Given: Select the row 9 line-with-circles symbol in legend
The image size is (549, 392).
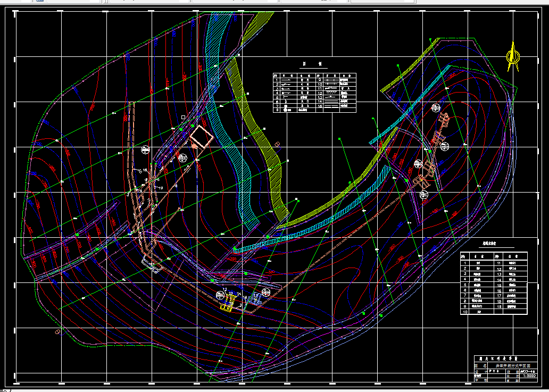Looking at the screenshot, I should (x=331, y=80).
